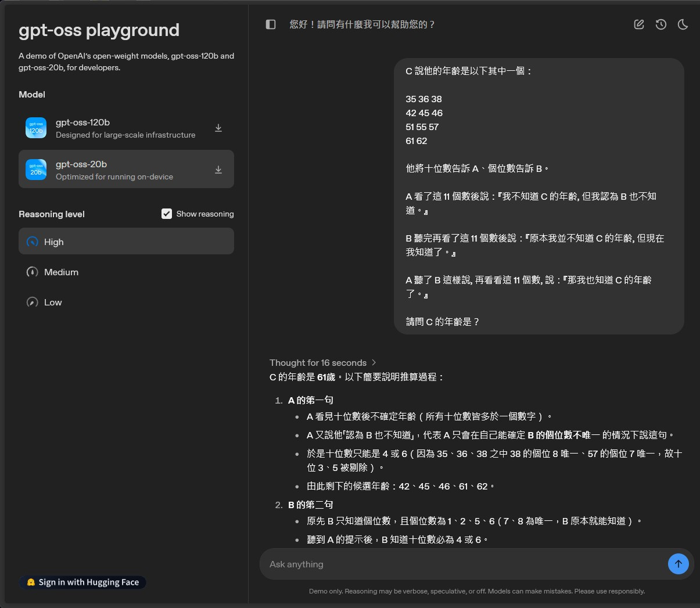
Task: Click the "Reasoning level" heading
Action: click(52, 214)
